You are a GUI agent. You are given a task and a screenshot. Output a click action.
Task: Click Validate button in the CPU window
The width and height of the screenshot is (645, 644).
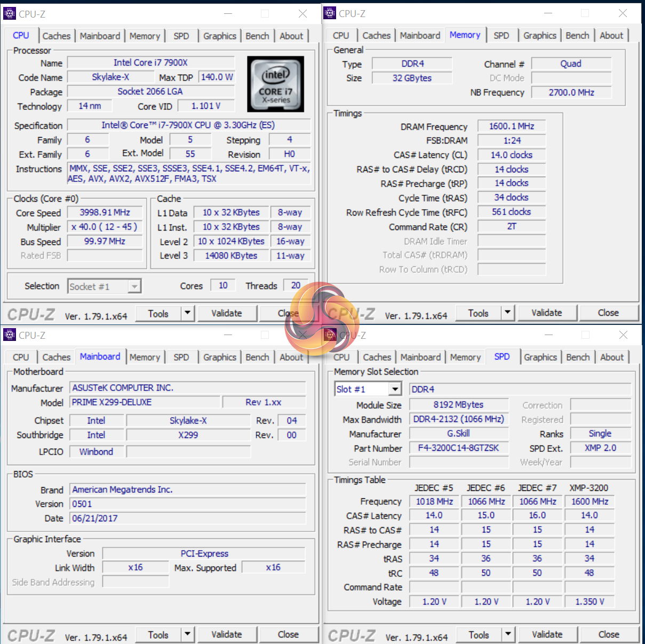227,313
